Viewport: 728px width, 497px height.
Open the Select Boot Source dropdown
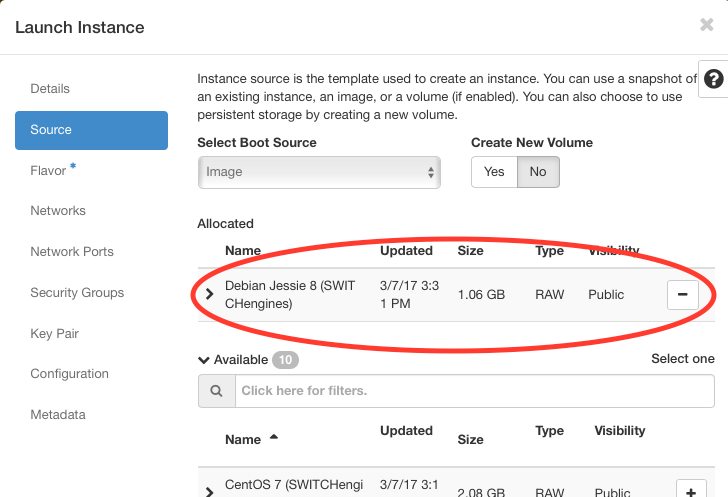coord(318,172)
